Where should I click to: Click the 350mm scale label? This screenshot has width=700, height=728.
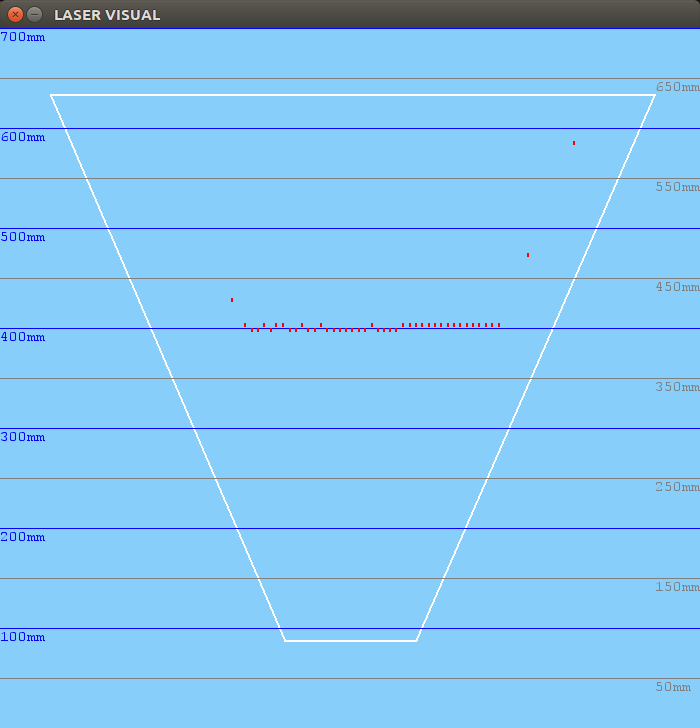tap(677, 387)
